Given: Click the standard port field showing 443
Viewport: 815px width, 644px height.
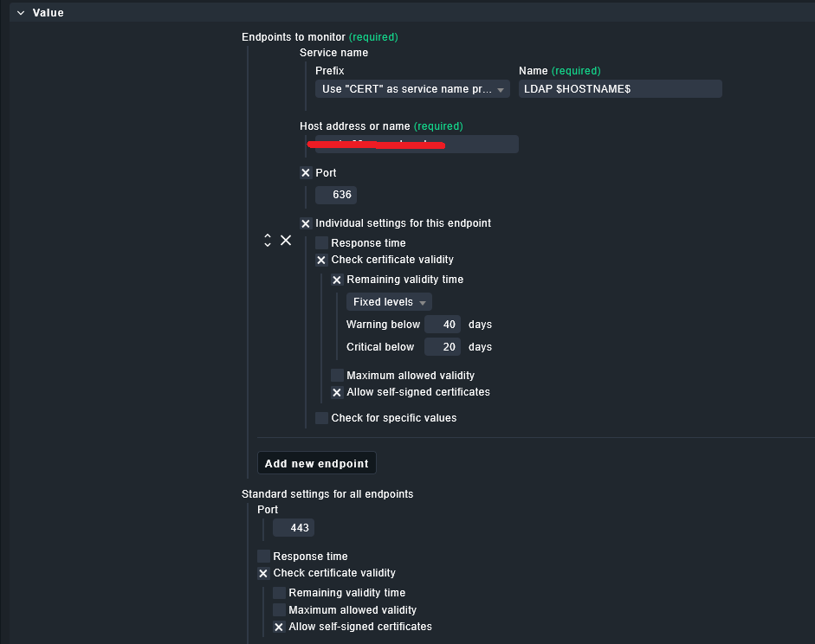Looking at the screenshot, I should [x=294, y=528].
